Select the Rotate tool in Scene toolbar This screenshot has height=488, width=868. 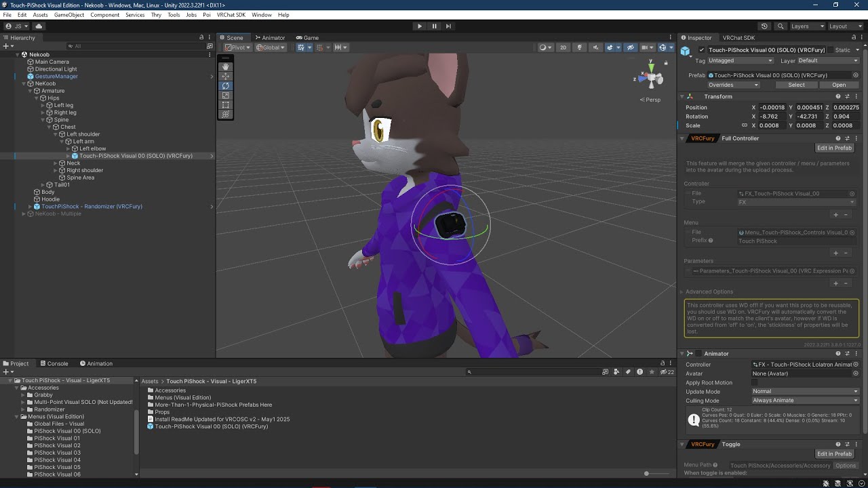(x=226, y=86)
